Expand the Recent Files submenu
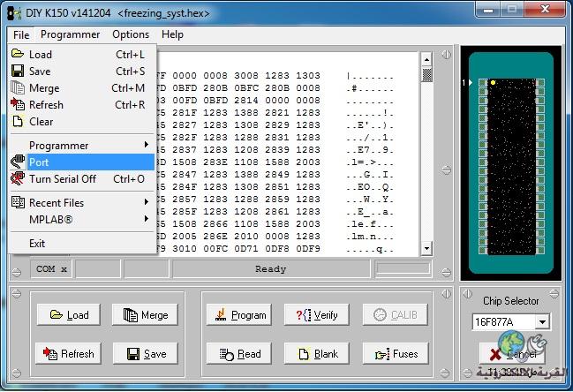 (83, 203)
